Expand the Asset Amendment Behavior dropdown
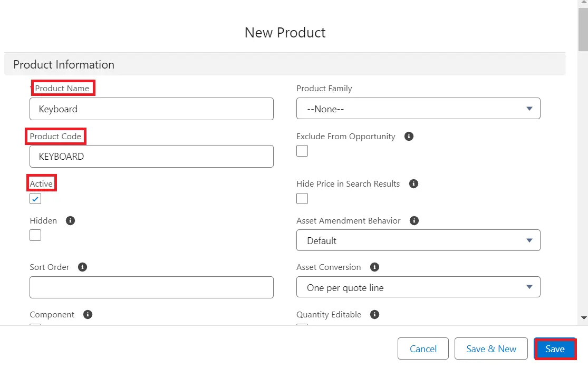This screenshot has height=368, width=588. tap(418, 240)
